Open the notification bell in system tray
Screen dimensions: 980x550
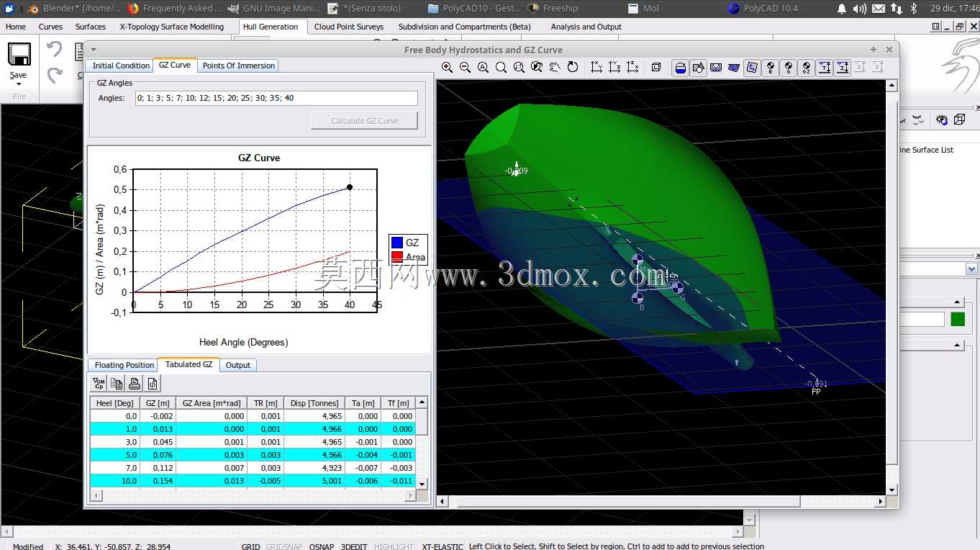pyautogui.click(x=842, y=9)
